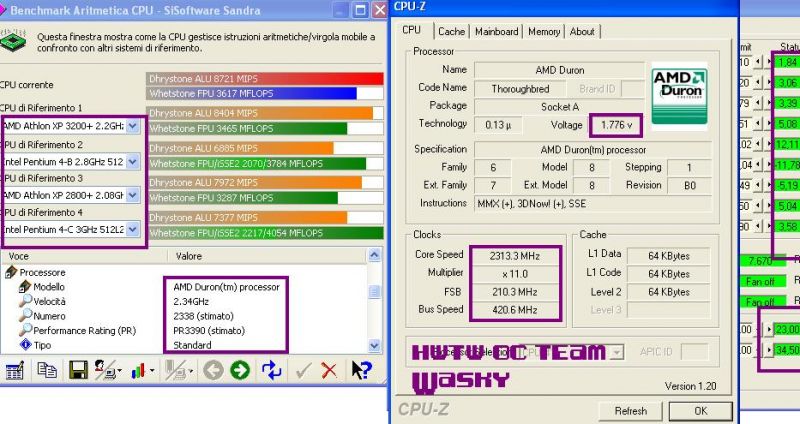Open the Mainboard tab in CPU-Z
800x424 pixels.
pos(496,32)
